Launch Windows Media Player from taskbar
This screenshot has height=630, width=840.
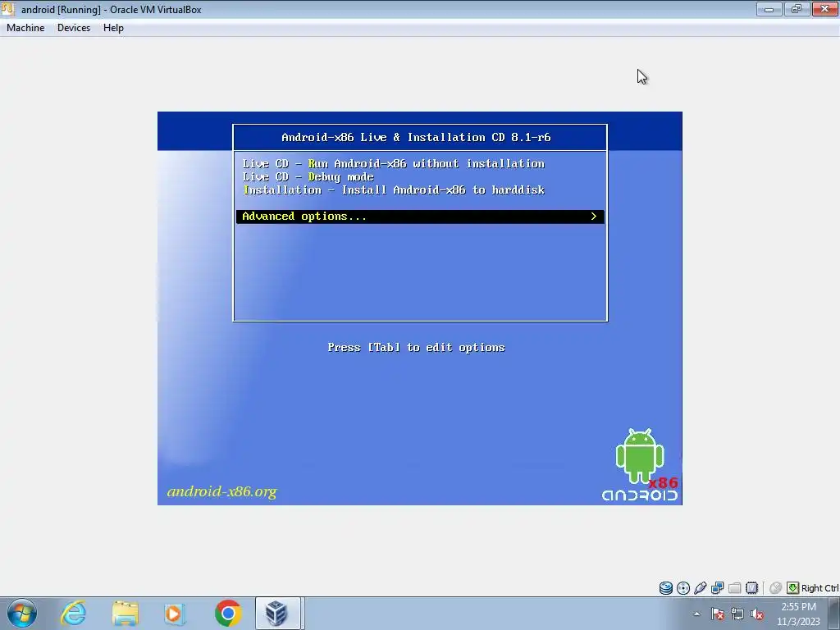[174, 613]
